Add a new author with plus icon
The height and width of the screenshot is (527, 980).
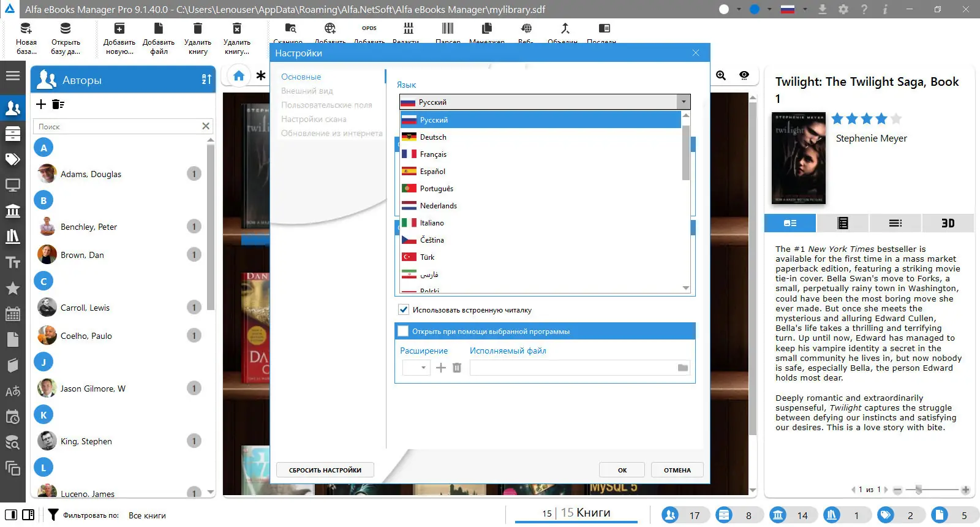(x=41, y=104)
